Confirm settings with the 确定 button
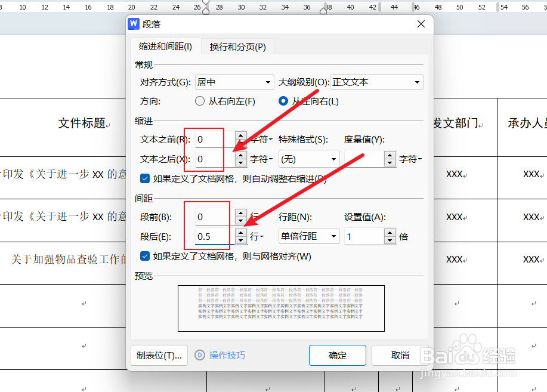This screenshot has height=392, width=547. [337, 355]
